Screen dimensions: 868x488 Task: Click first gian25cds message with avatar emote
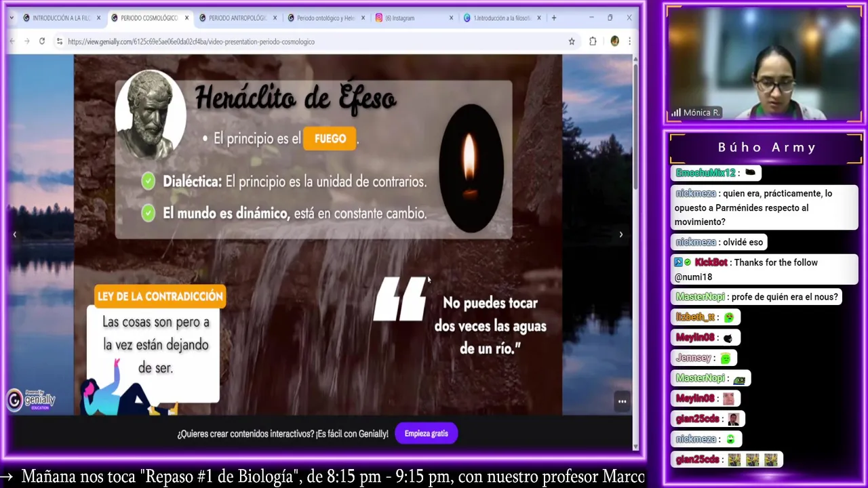pyautogui.click(x=708, y=419)
